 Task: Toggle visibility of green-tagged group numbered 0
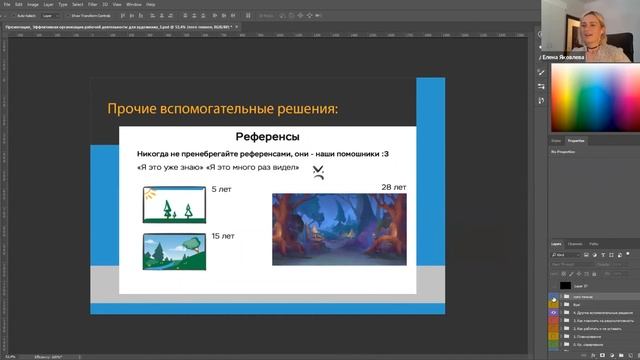coord(553,344)
